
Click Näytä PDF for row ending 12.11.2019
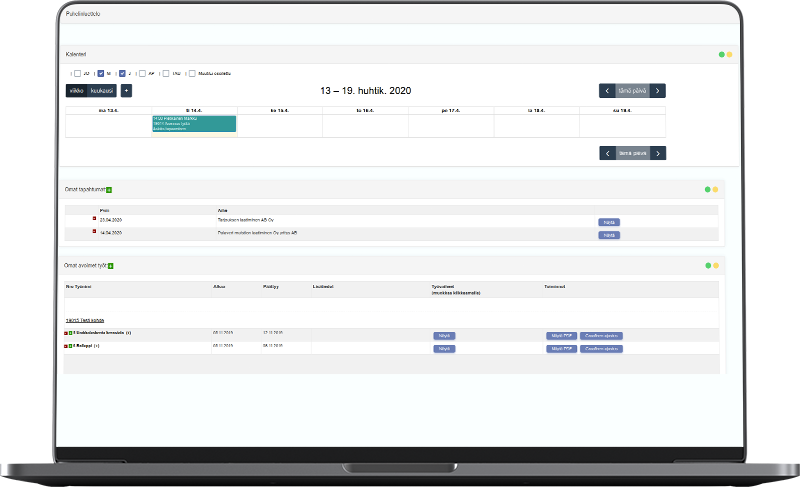click(562, 336)
